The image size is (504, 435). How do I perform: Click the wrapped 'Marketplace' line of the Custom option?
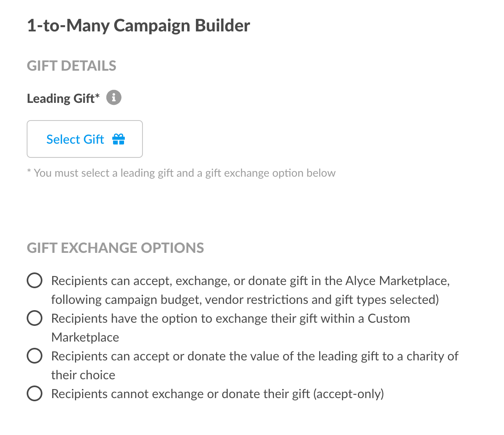pos(85,337)
